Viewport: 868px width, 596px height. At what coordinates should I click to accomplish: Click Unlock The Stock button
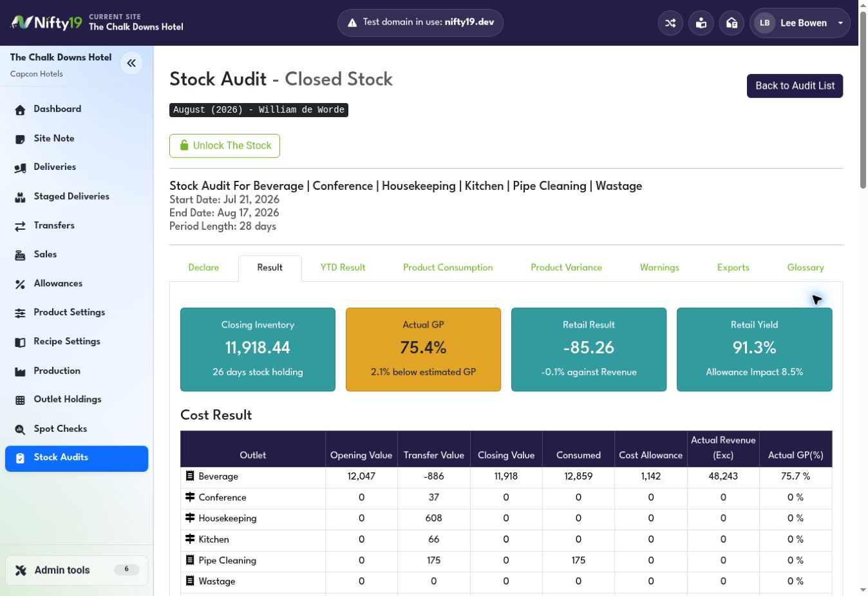225,145
